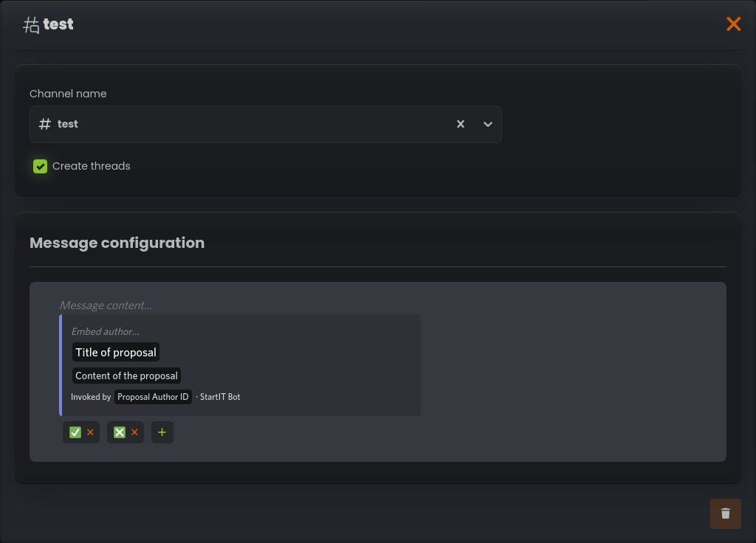Remove the checkmark reaction via its orange x
Screen dimensions: 756x543
coord(90,432)
